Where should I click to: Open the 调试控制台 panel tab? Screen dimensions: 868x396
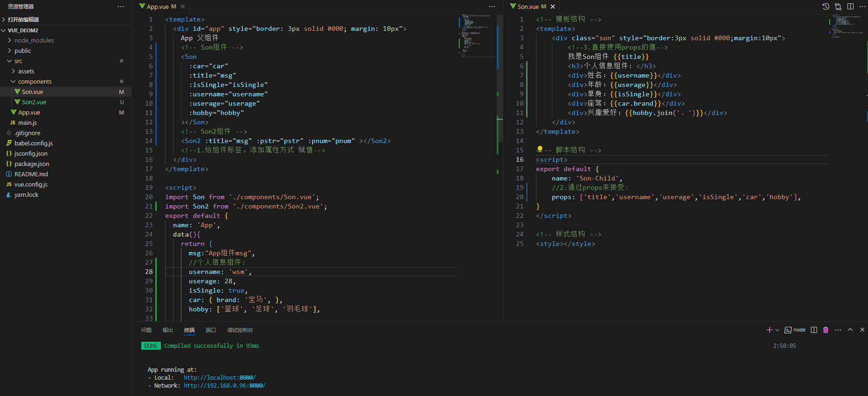pyautogui.click(x=240, y=330)
